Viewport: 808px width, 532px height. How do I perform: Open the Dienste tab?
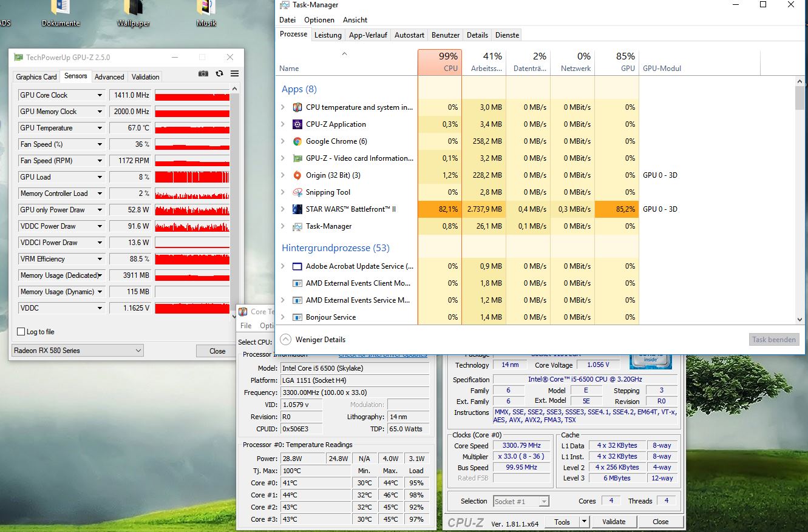click(x=507, y=35)
